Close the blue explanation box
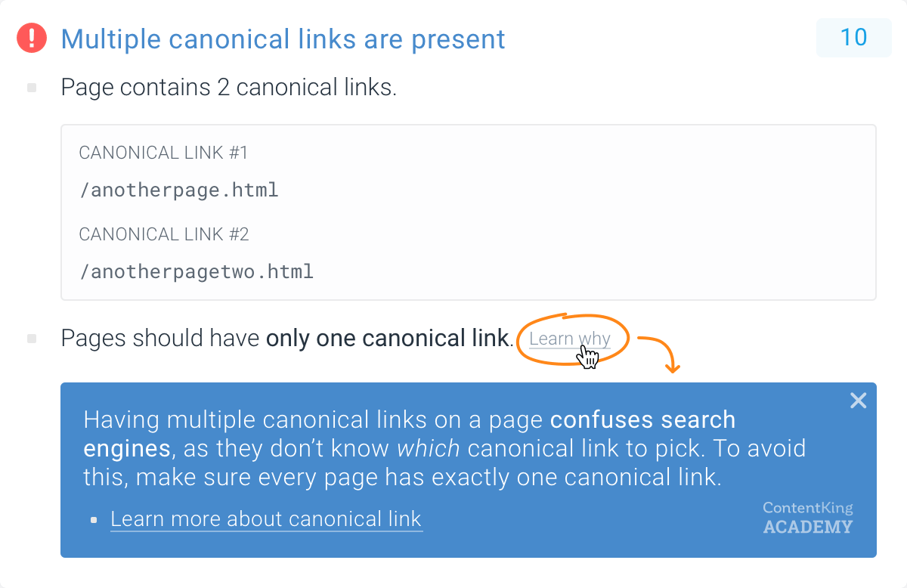907x588 pixels. pos(858,401)
